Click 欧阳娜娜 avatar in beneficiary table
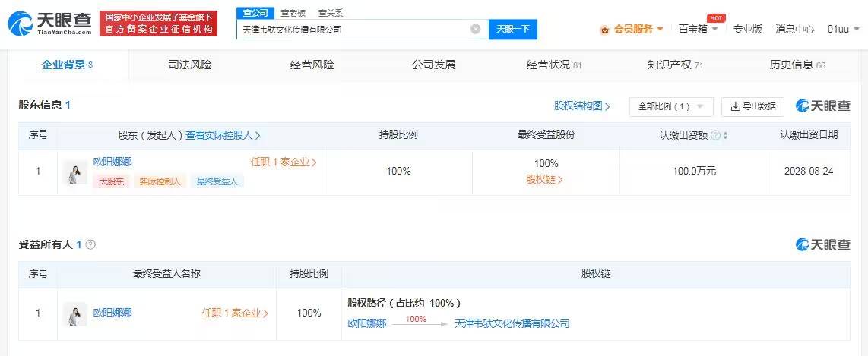The image size is (868, 356). point(75,313)
